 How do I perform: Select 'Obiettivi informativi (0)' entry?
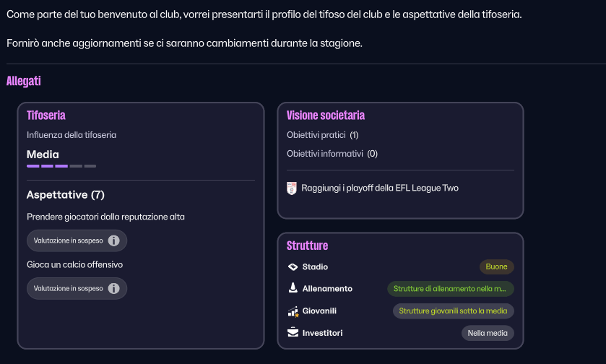point(332,154)
